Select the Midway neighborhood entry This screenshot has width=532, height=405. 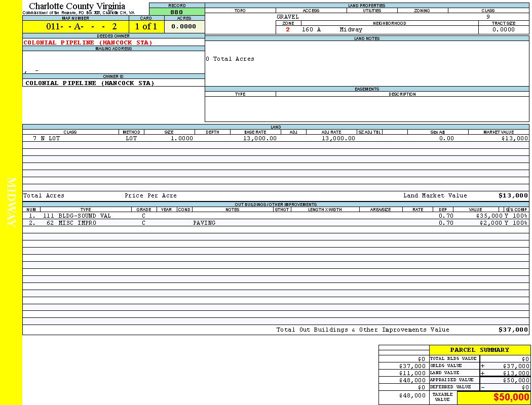point(351,29)
